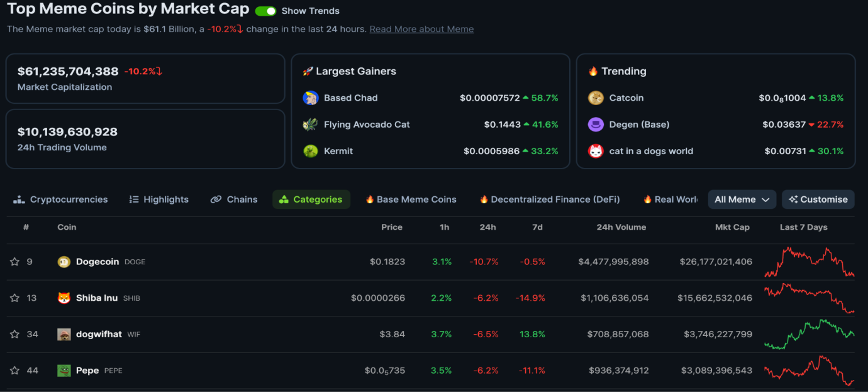Click Shiba Inu market cap $15,662,532,046
868x392 pixels.
tap(715, 298)
